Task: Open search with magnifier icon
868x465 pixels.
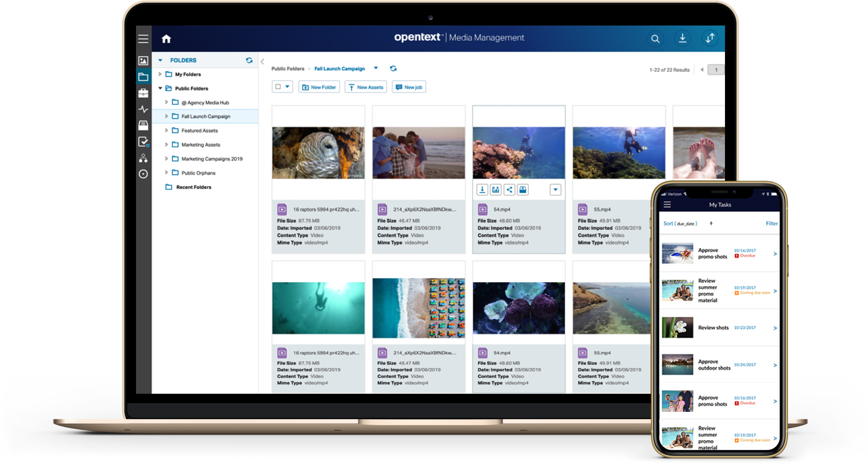Action: (655, 39)
